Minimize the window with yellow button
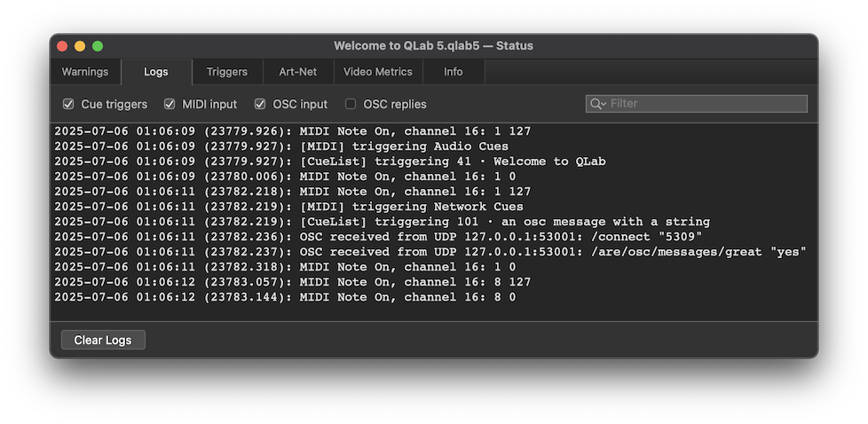Screen dimensions: 868x424 coord(80,46)
